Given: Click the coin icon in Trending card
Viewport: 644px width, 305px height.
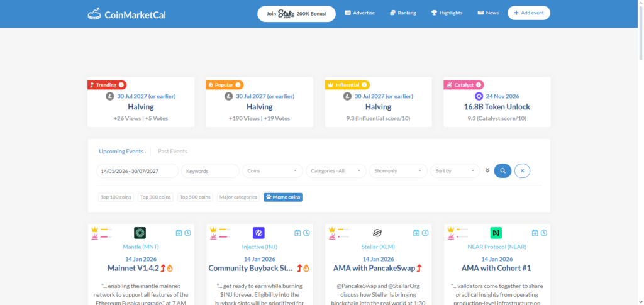Looking at the screenshot, I should [x=109, y=96].
